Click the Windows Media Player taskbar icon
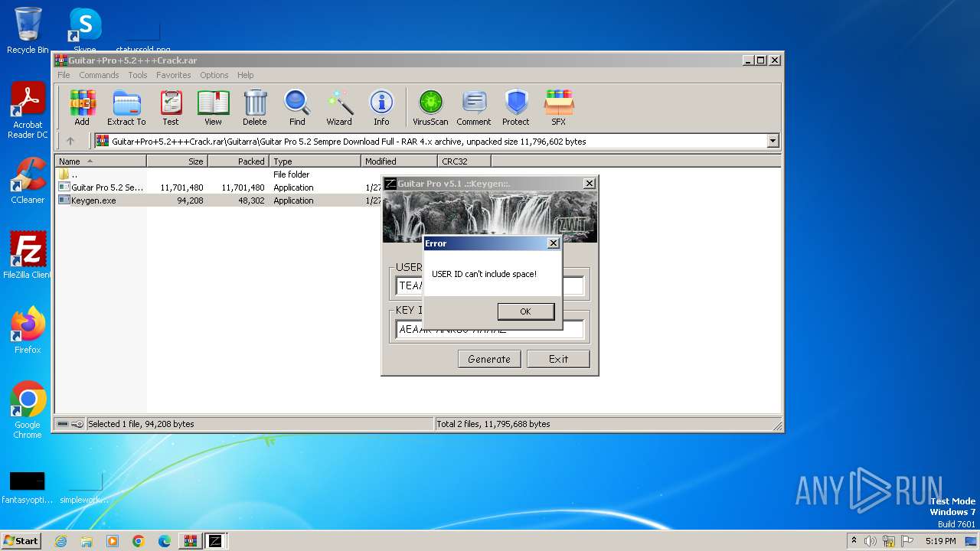 coord(113,541)
